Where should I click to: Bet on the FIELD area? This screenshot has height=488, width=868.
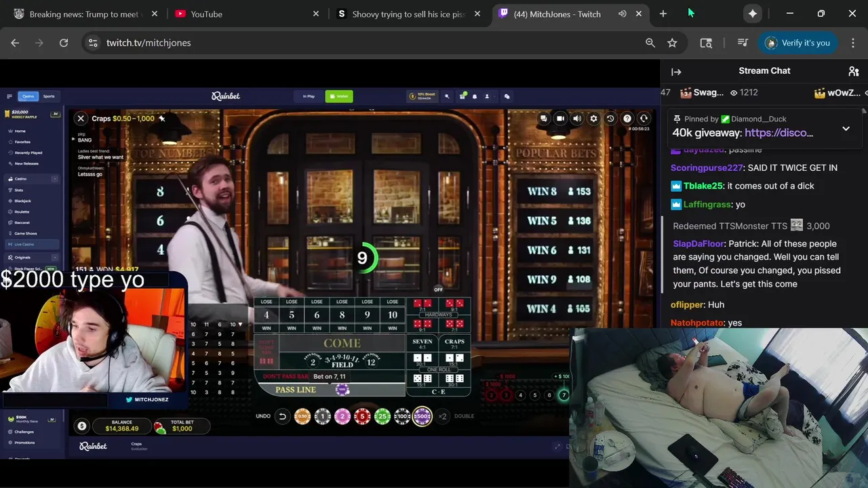click(342, 361)
